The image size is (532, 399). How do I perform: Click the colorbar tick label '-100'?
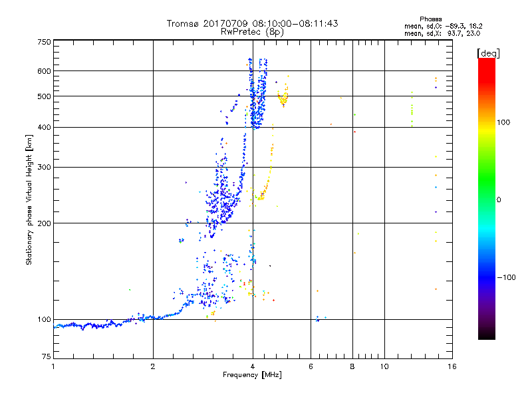pyautogui.click(x=506, y=277)
